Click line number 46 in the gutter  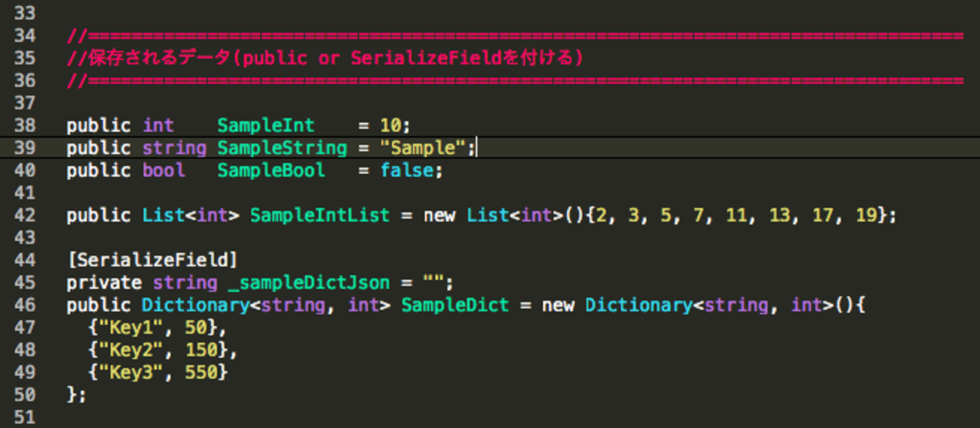coord(24,305)
